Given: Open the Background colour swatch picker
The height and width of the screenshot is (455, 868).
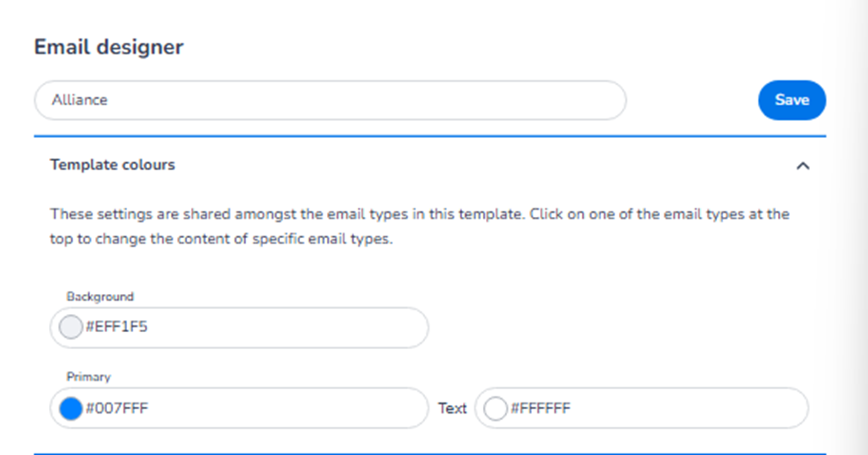Looking at the screenshot, I should [x=71, y=327].
